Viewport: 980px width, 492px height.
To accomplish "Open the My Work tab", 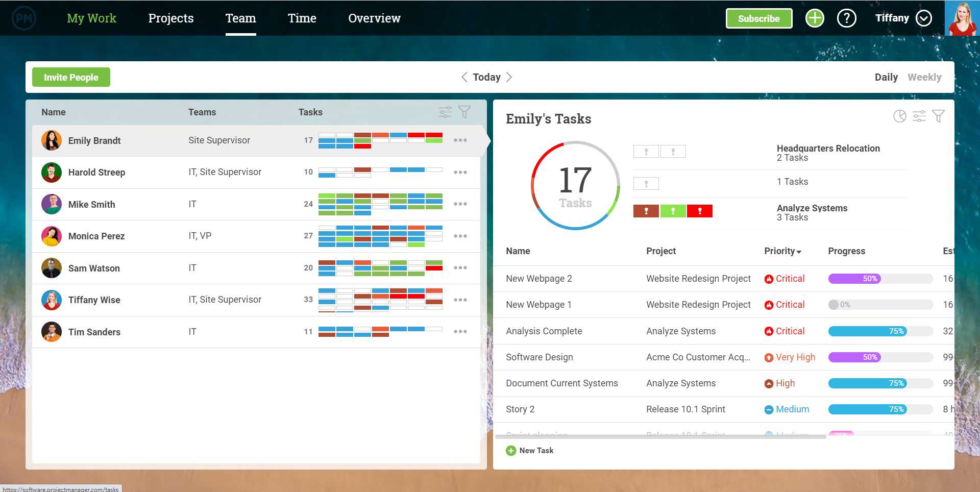I will [91, 18].
